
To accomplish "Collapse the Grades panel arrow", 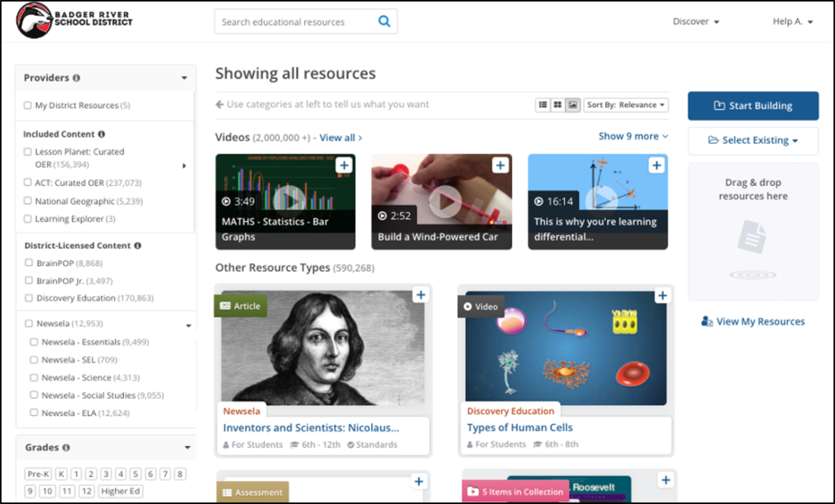I will coord(188,448).
